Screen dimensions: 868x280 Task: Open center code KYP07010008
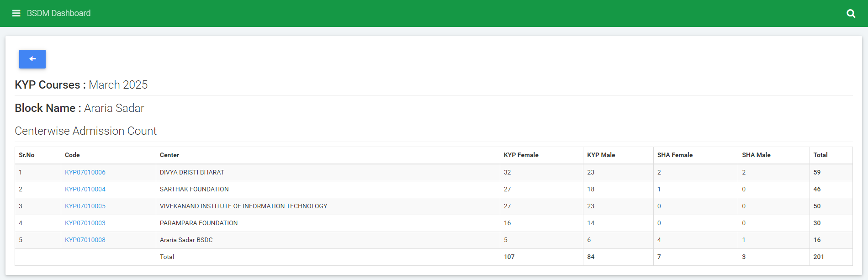point(85,240)
